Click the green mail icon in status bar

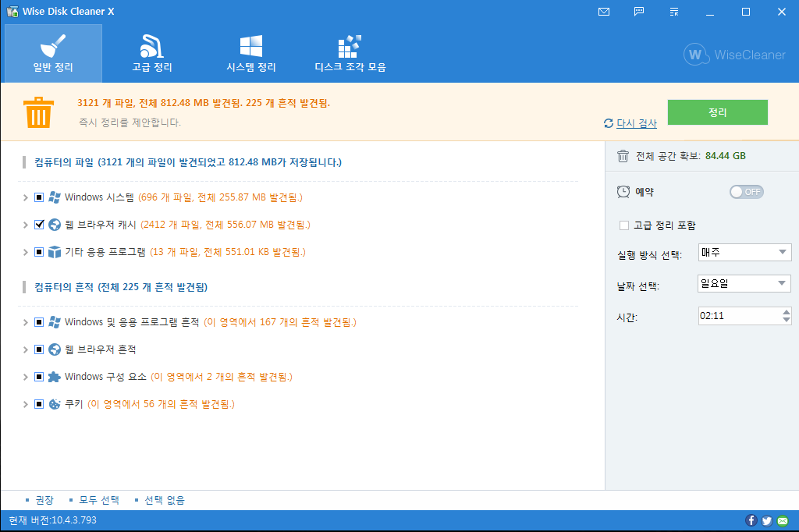click(783, 520)
